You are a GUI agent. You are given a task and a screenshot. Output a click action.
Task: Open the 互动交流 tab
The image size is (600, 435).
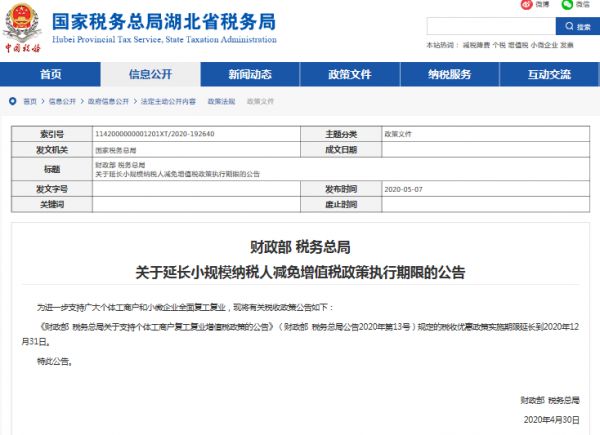[x=549, y=75]
